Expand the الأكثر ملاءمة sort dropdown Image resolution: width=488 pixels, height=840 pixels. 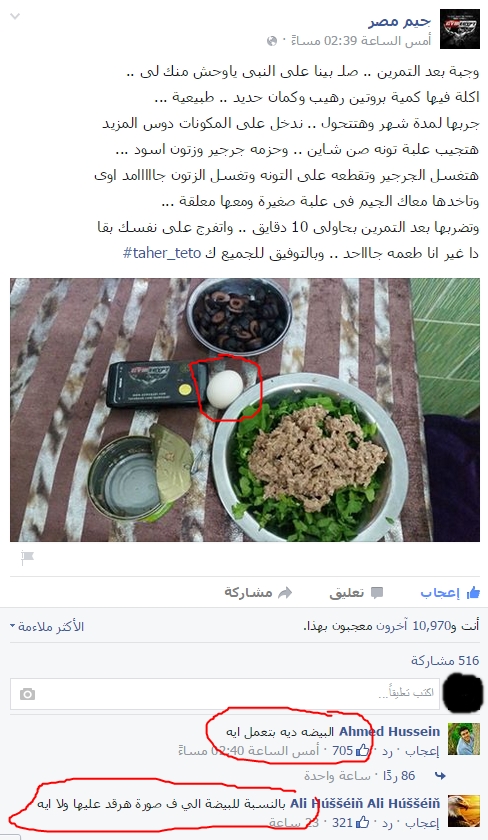click(47, 626)
